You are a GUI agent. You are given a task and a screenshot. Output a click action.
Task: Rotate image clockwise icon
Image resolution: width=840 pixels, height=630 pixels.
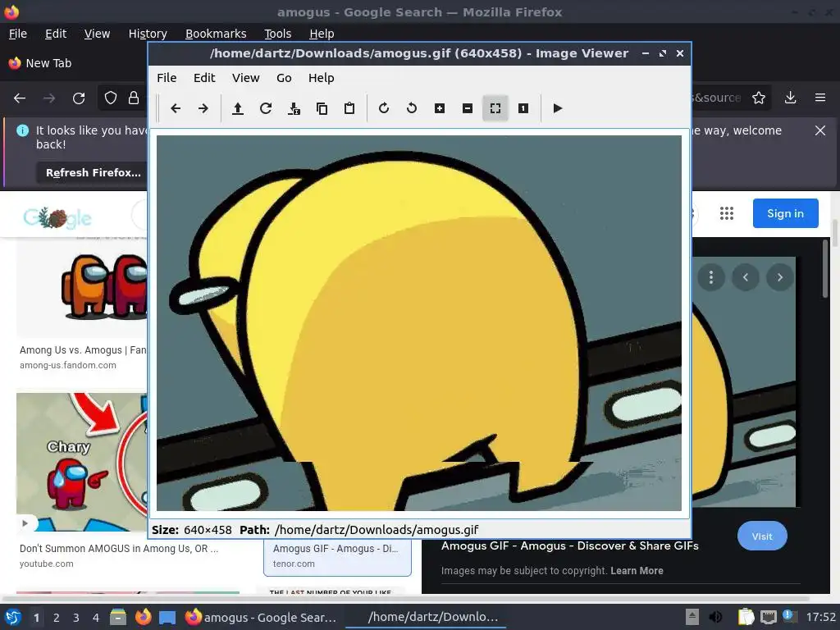pos(384,109)
